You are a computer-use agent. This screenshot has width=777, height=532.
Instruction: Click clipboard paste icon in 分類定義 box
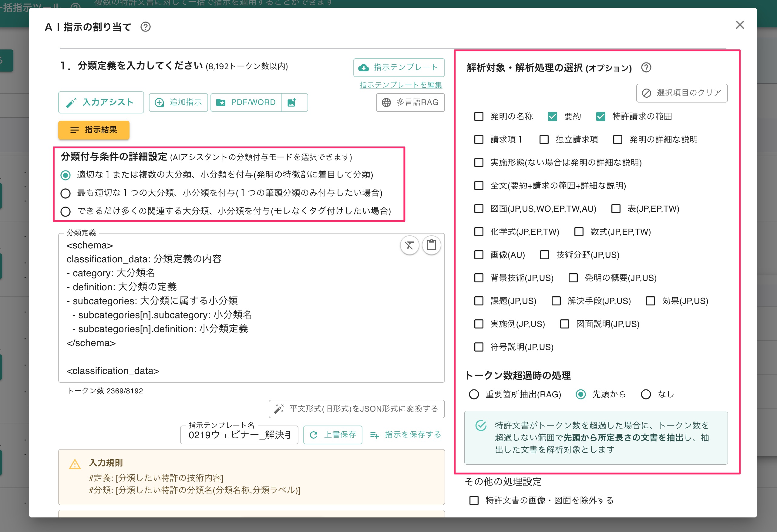pyautogui.click(x=431, y=245)
